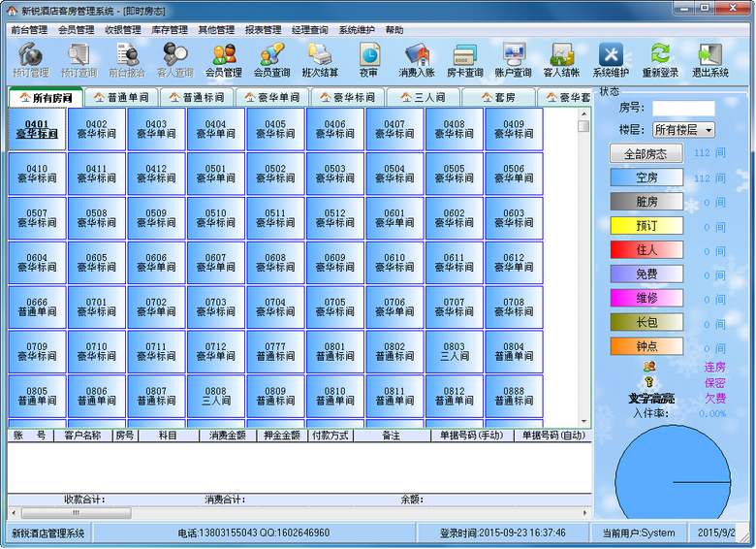The height and width of the screenshot is (549, 756).
Task: Click the 会员管理 member management icon
Action: click(224, 60)
